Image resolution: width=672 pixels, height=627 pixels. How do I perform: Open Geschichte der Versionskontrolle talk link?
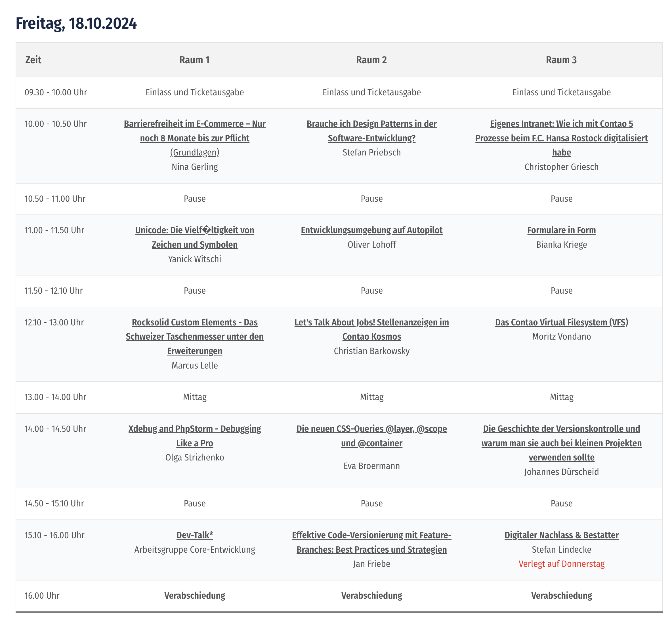[x=561, y=443]
